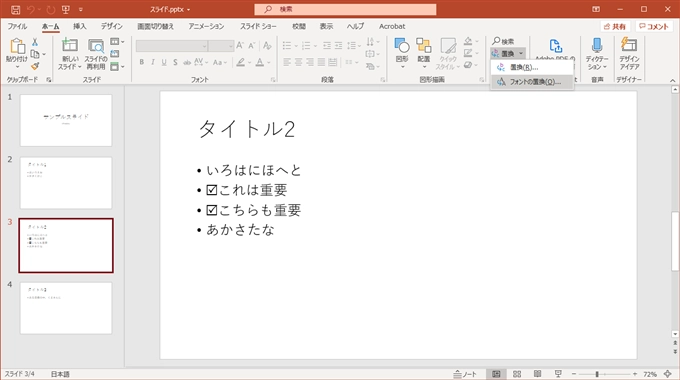Select slide 4 thumbnail
This screenshot has width=680, height=380.
66,308
